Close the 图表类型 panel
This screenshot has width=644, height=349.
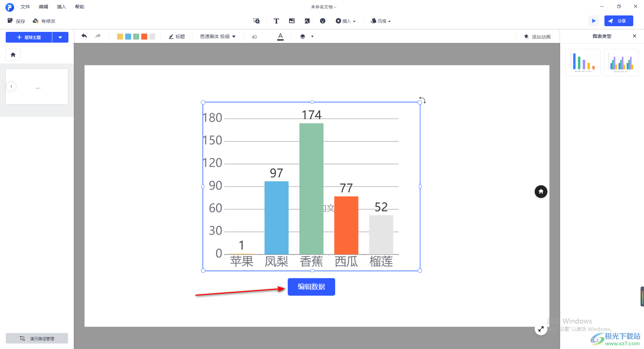634,36
